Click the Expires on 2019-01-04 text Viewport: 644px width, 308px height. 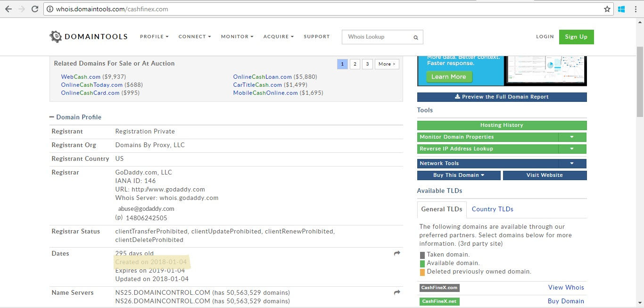(x=151, y=270)
